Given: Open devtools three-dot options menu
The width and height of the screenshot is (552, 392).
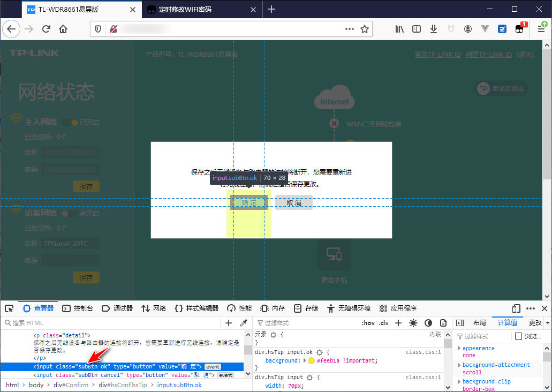Looking at the screenshot, I should pos(531,308).
